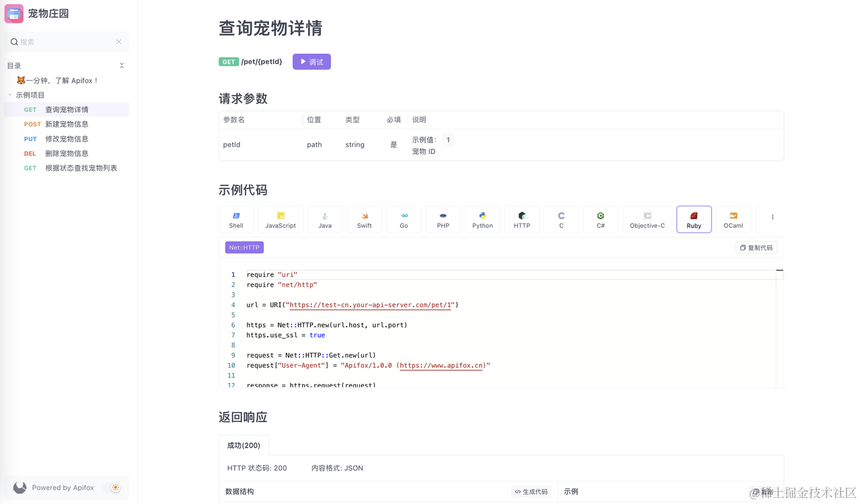Select the Net::HTTP tab

(x=244, y=247)
